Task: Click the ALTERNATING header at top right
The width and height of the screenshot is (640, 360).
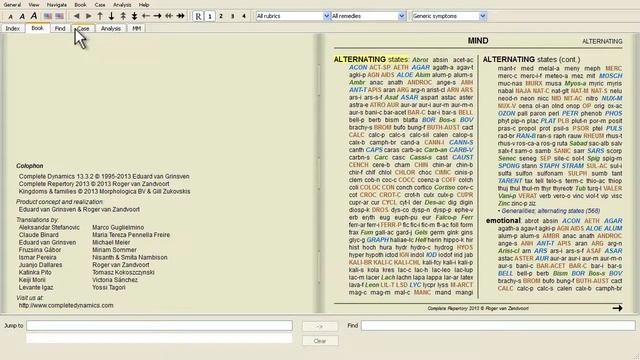Action: [602, 42]
